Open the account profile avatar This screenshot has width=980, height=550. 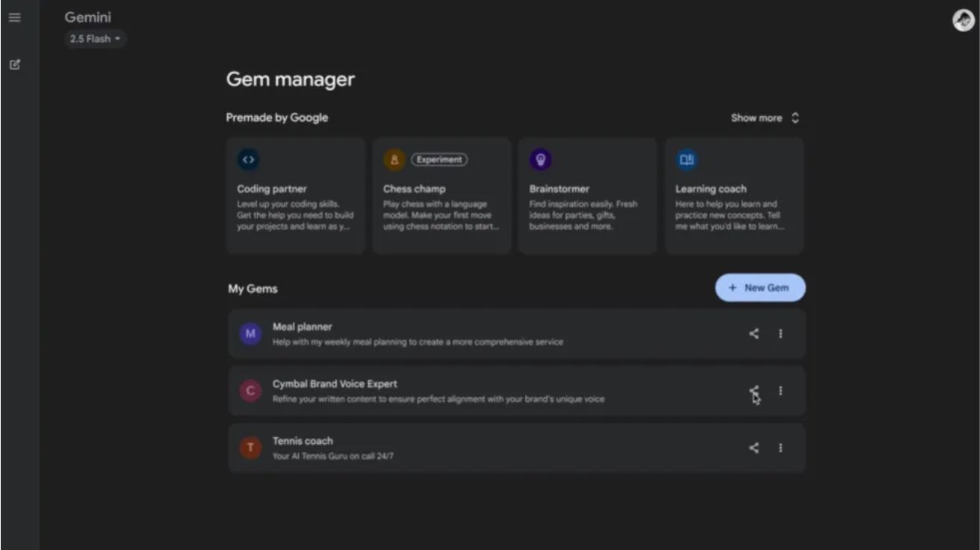[963, 21]
